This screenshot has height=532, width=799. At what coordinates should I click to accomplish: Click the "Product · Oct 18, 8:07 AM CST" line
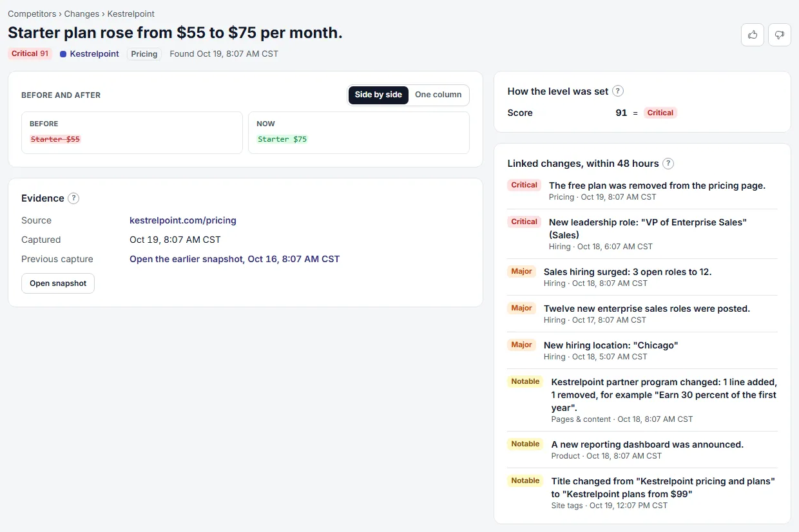[x=606, y=456]
